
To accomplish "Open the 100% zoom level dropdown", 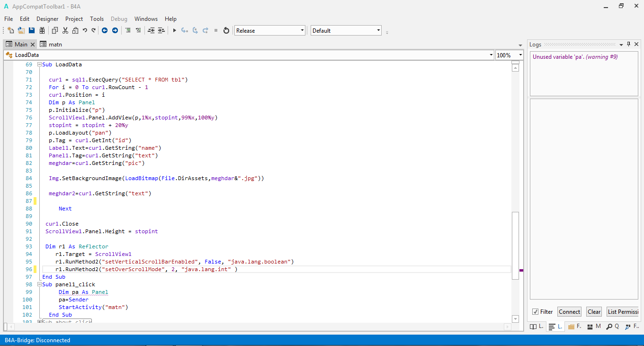I will coord(520,55).
